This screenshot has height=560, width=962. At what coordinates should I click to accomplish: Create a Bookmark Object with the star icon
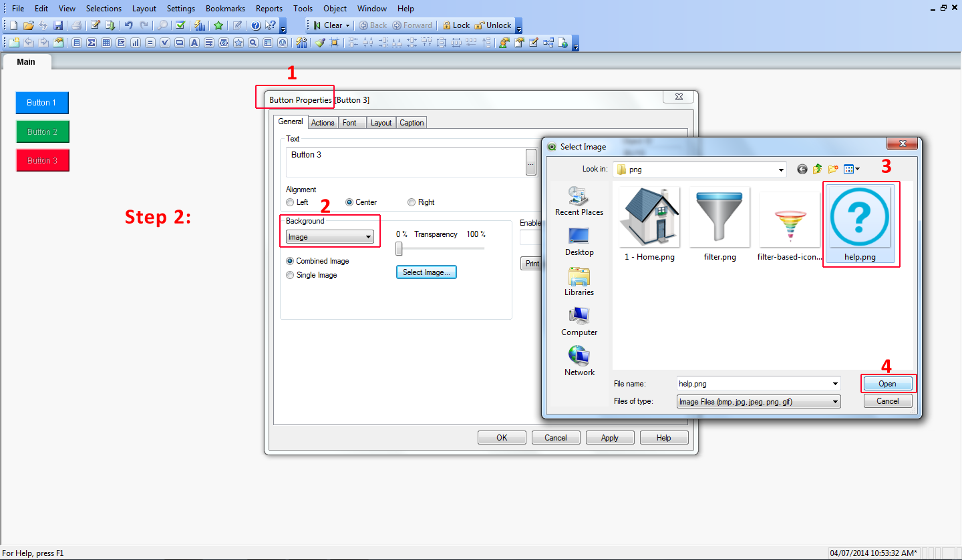[x=238, y=43]
